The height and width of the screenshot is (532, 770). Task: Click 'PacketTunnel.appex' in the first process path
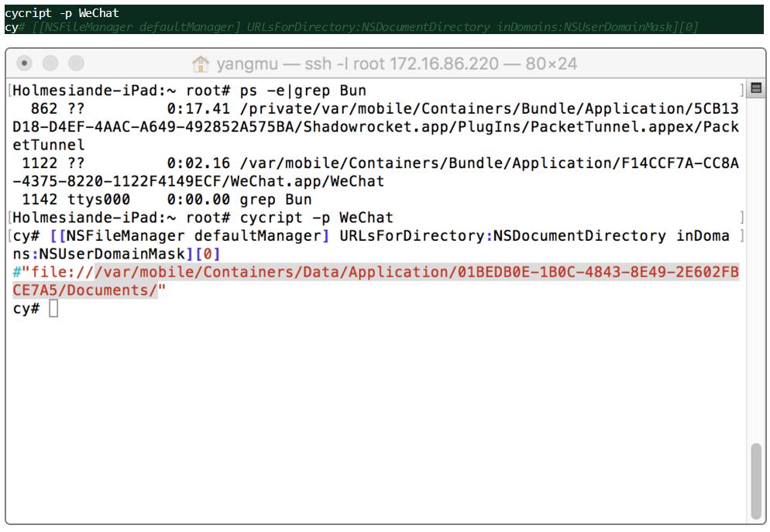point(611,127)
